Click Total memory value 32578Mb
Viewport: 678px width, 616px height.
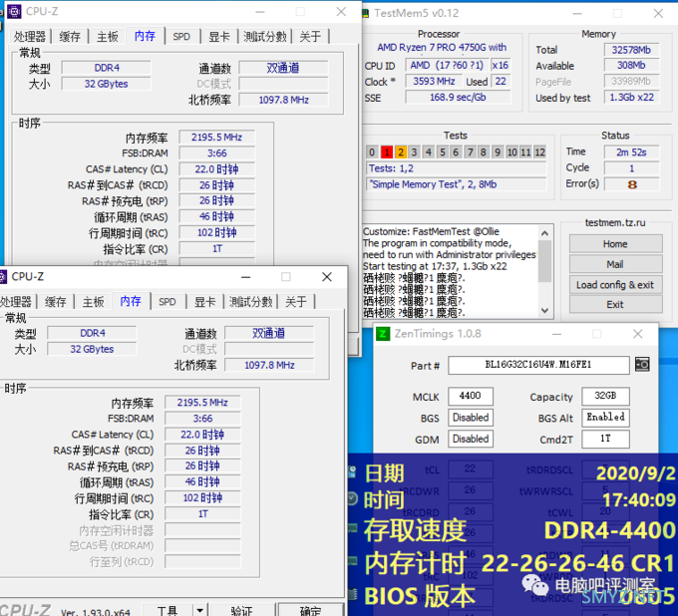click(631, 50)
